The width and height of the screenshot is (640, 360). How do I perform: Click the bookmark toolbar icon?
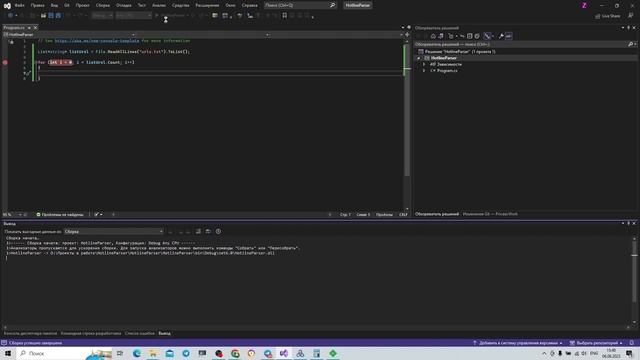point(284,16)
